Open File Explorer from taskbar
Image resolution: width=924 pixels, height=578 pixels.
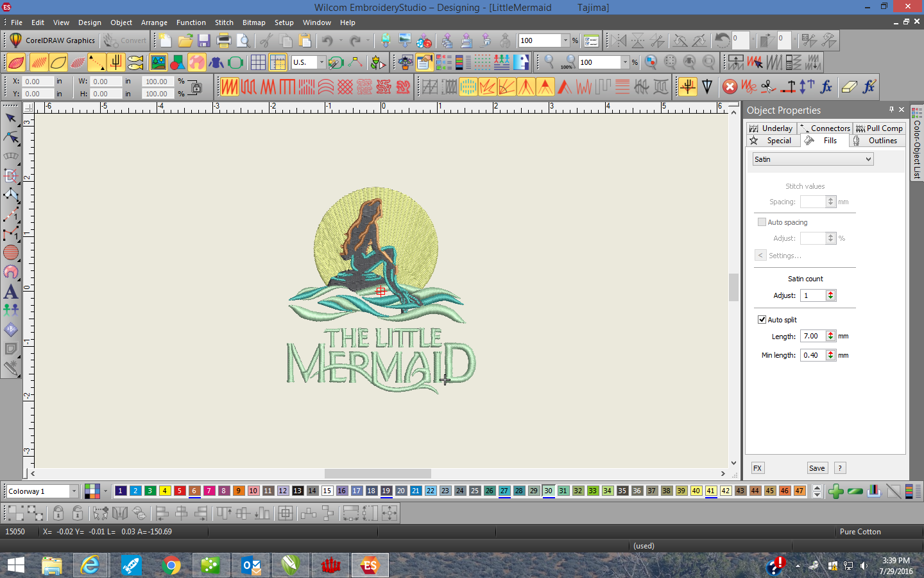point(52,565)
